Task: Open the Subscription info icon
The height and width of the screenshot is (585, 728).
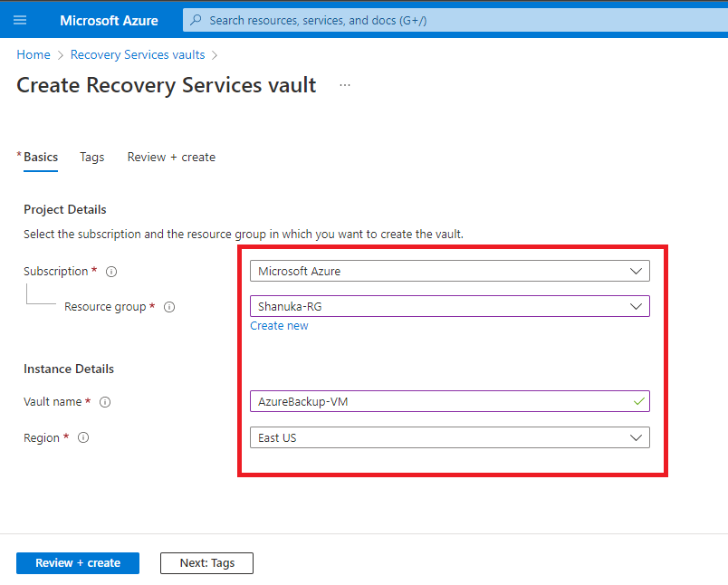Action: click(x=111, y=272)
